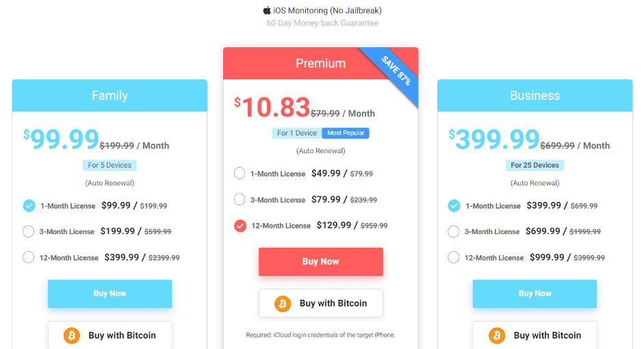
Task: Click Buy Now under Business plan
Action: (534, 294)
